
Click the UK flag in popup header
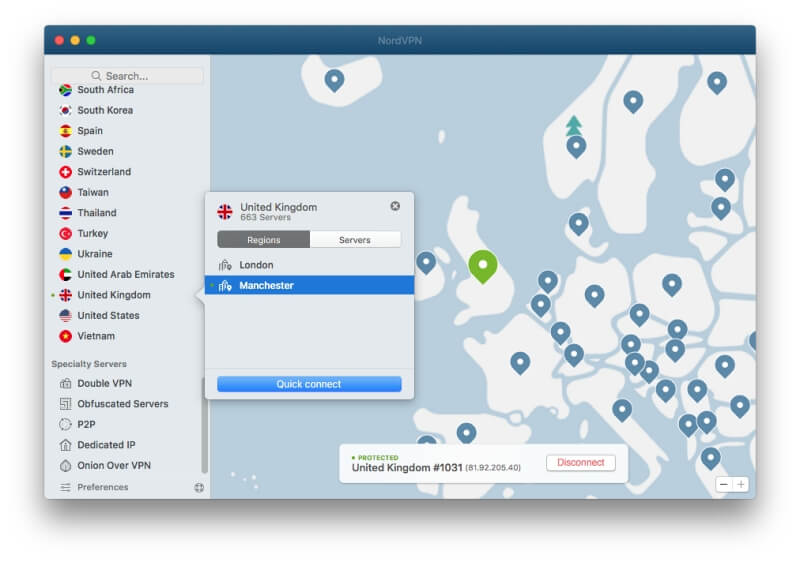pos(224,212)
